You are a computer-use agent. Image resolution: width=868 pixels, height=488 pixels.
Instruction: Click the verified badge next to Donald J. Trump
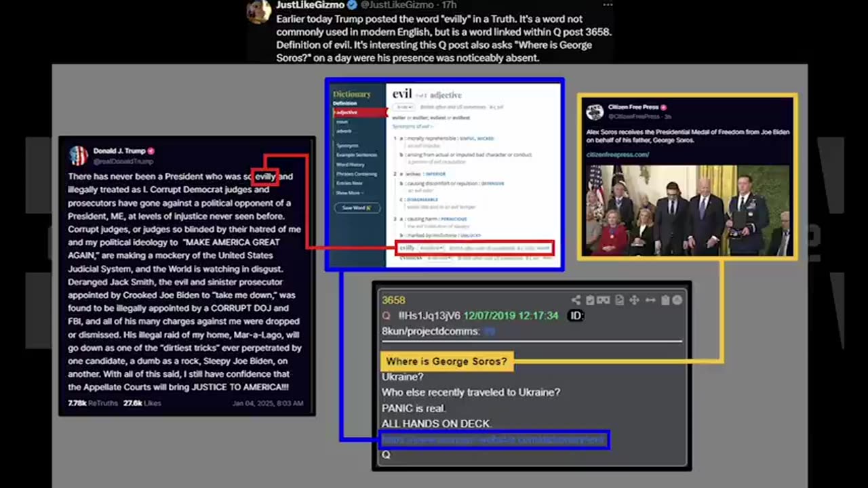click(x=151, y=150)
